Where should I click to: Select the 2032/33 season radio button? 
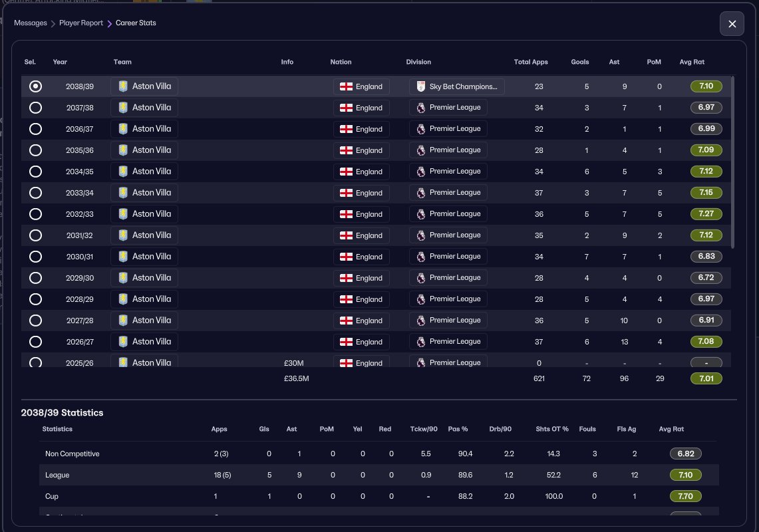tap(35, 214)
